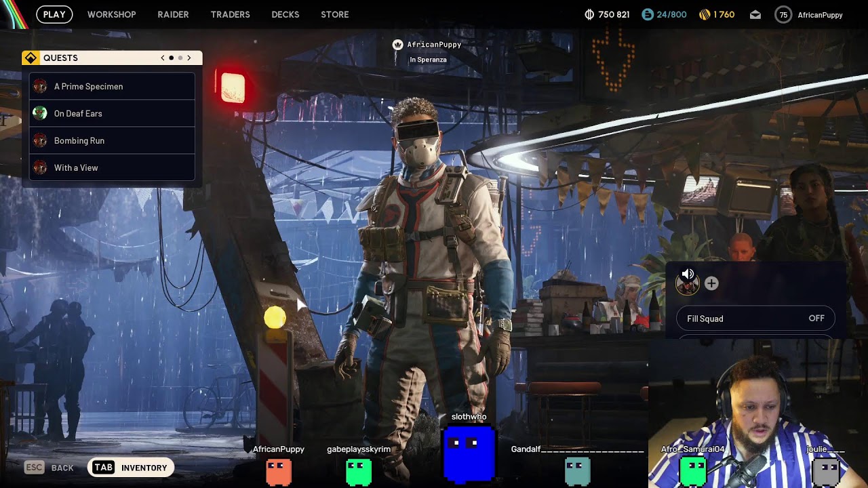Open the PLAY tab
The width and height of the screenshot is (868, 488).
pyautogui.click(x=54, y=14)
